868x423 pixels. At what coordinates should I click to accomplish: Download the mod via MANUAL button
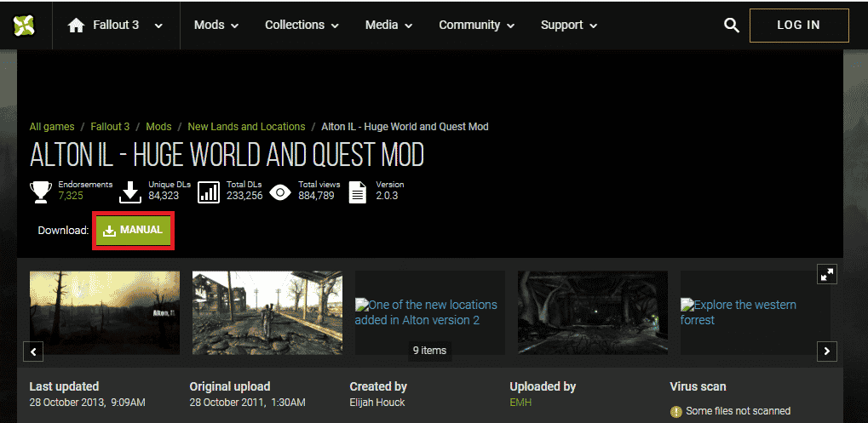[134, 231]
